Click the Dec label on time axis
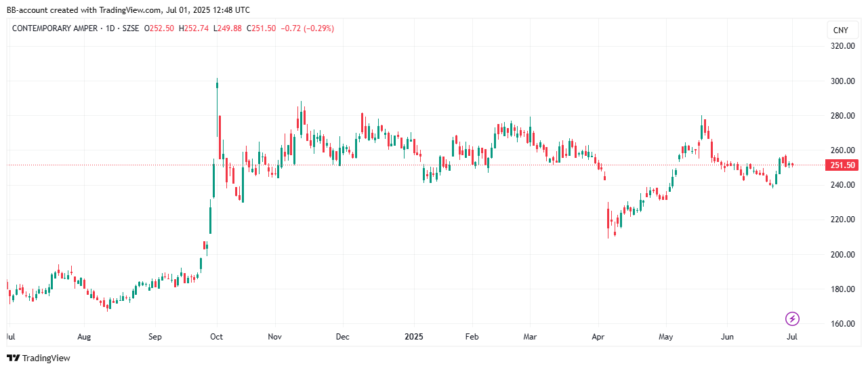This screenshot has height=370, width=868. 342,337
